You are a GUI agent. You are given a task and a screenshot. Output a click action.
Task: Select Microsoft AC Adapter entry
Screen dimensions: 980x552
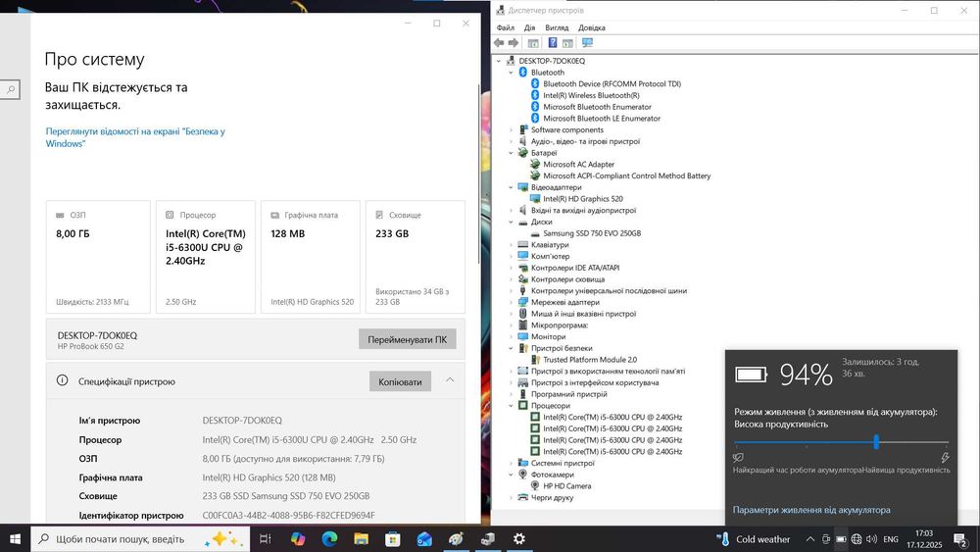[x=579, y=165]
